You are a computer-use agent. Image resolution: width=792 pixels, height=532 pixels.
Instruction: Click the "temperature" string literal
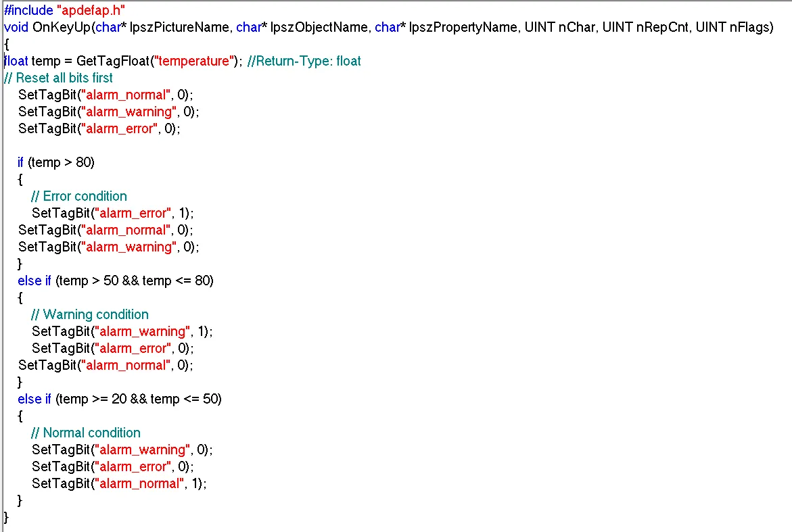click(x=195, y=61)
